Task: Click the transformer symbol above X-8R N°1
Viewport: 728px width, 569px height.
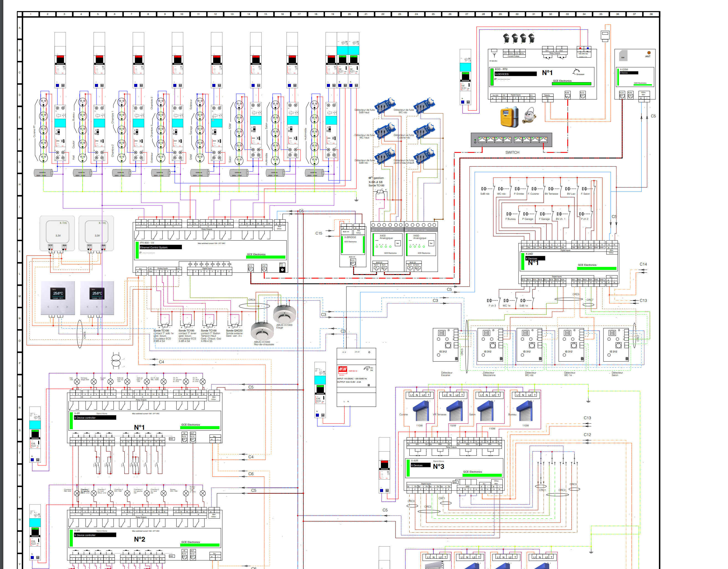Action: point(116,360)
